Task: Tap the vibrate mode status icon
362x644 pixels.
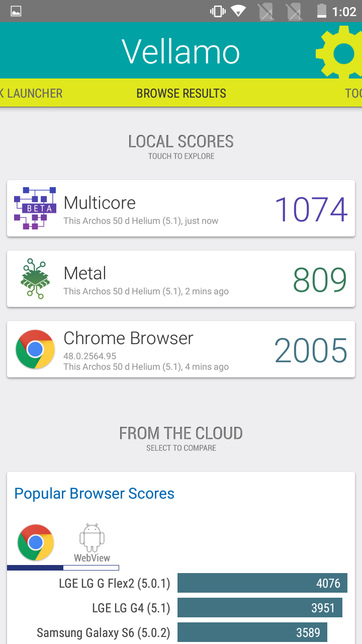Action: point(218,11)
